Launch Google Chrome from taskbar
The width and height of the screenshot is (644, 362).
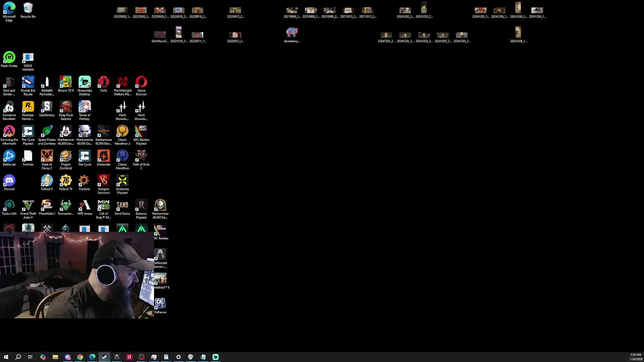pyautogui.click(x=80, y=357)
